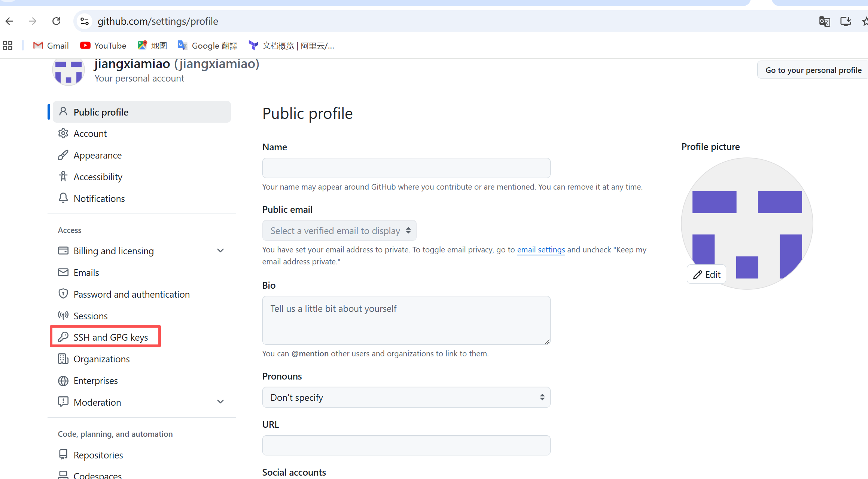
Task: Open the Pronouns dropdown
Action: [x=406, y=397]
